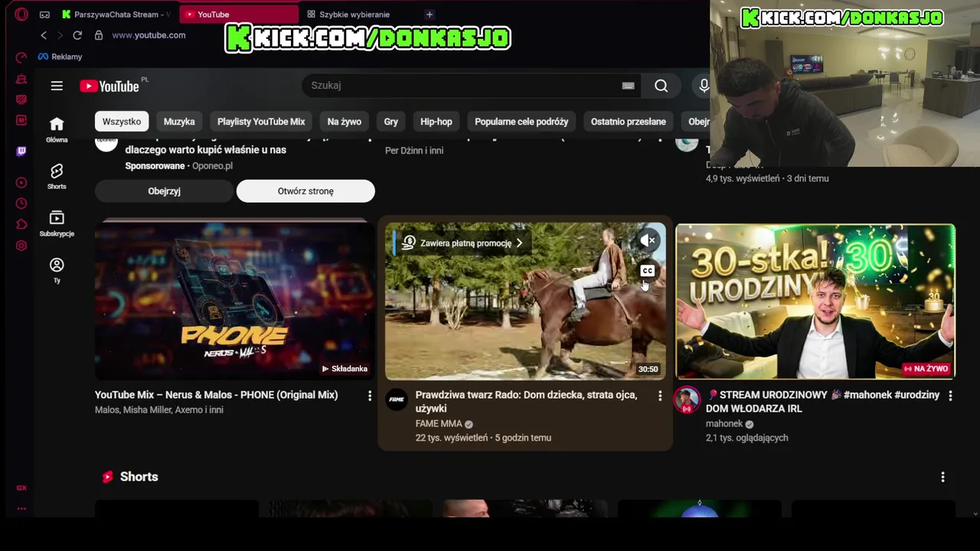This screenshot has height=551, width=980.
Task: Go to Główna in YouTube sidebar
Action: pyautogui.click(x=57, y=130)
